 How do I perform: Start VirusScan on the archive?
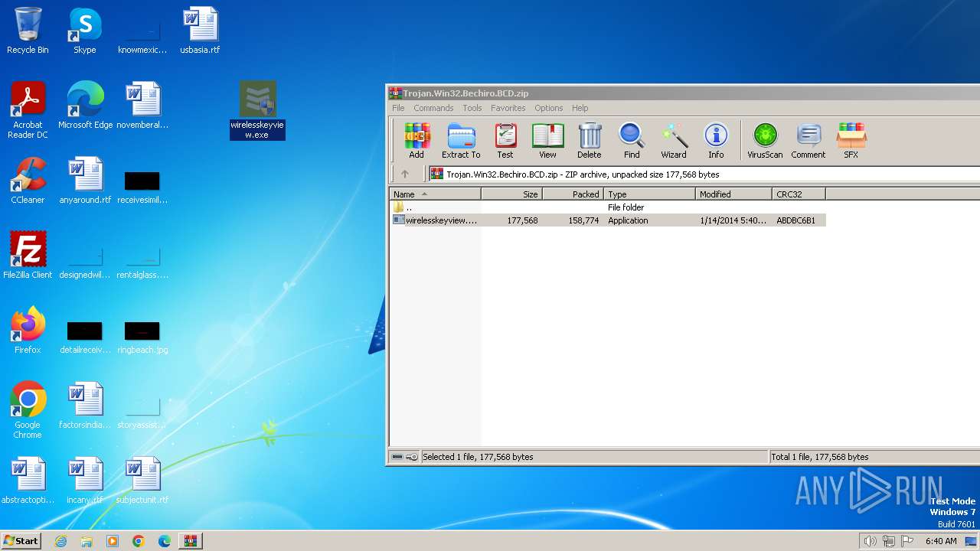click(765, 141)
